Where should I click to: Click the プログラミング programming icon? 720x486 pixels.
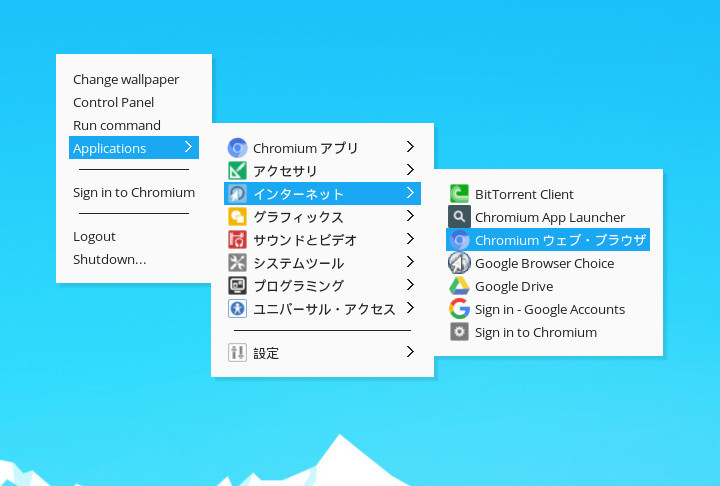coord(237,286)
